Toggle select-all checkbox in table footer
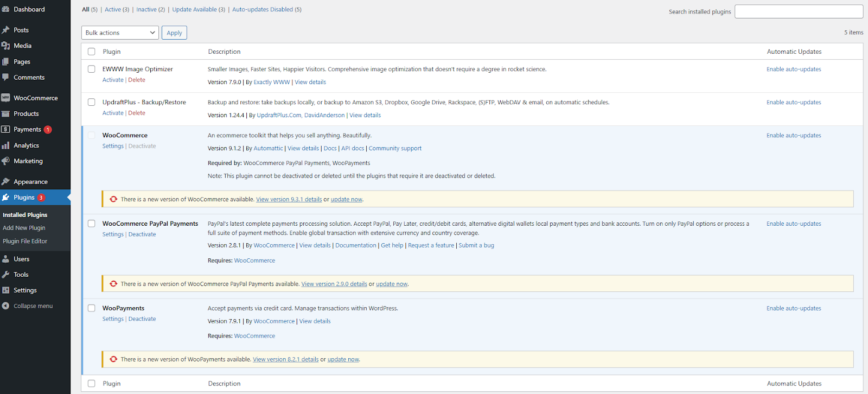Viewport: 868px width, 394px height. pyautogui.click(x=91, y=384)
